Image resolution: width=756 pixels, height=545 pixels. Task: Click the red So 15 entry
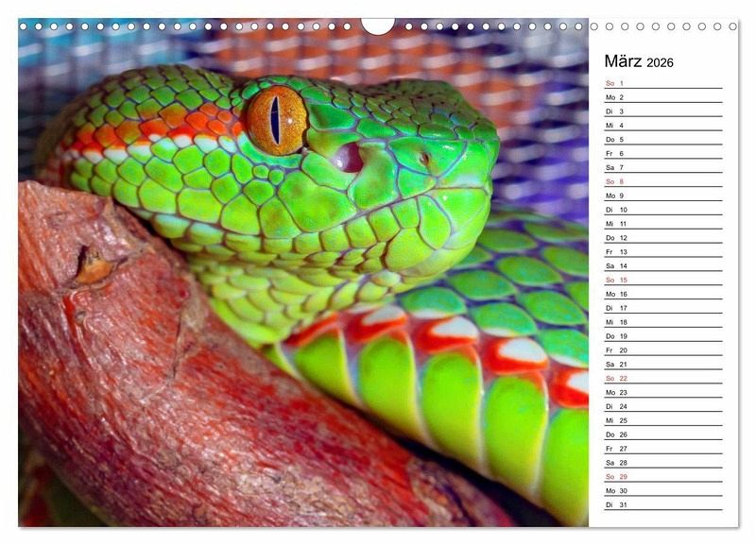point(662,280)
